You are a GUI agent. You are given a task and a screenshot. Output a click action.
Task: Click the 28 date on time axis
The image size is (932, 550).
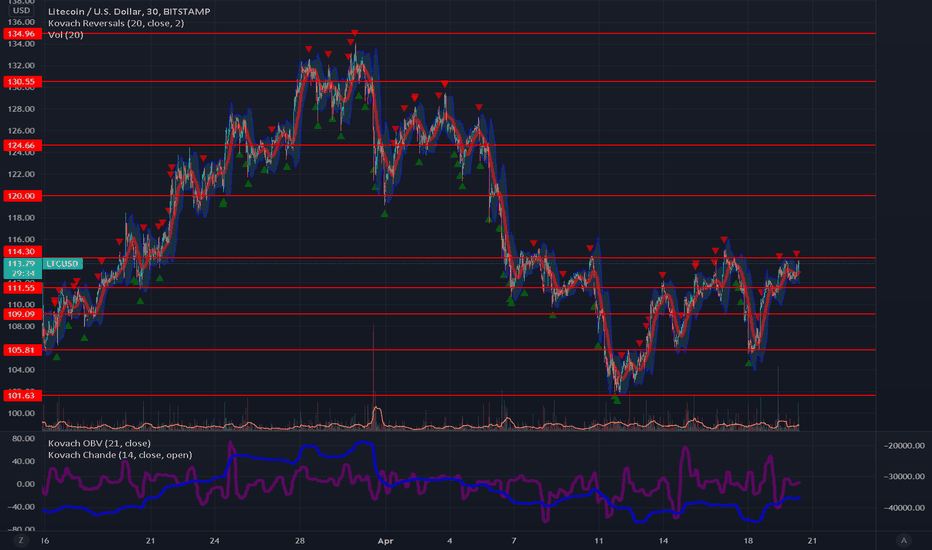300,541
